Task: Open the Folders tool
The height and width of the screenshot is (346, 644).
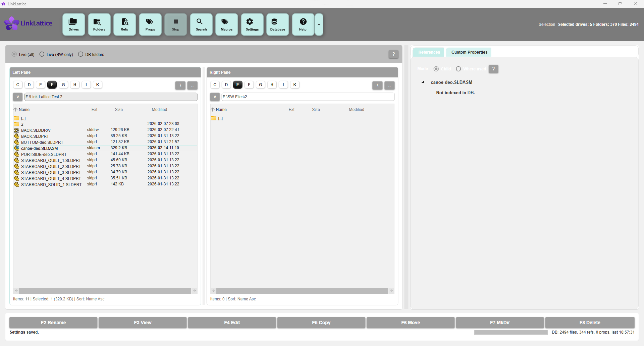Action: pyautogui.click(x=99, y=24)
